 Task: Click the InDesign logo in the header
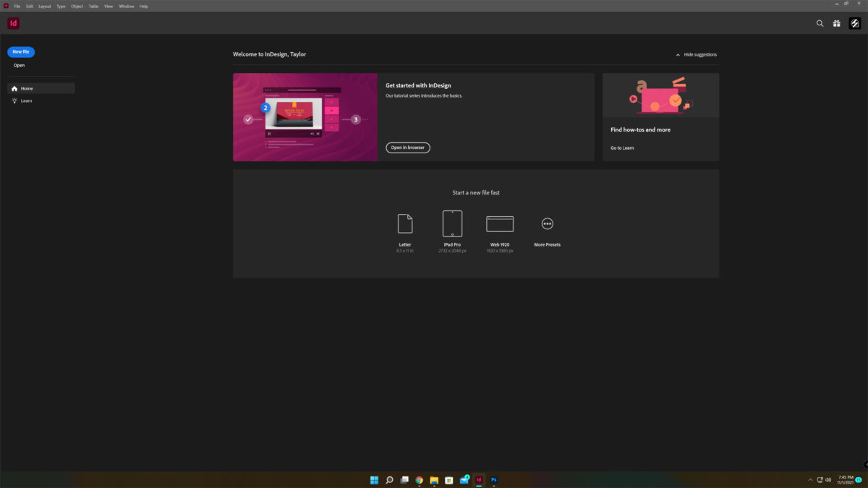pyautogui.click(x=13, y=23)
